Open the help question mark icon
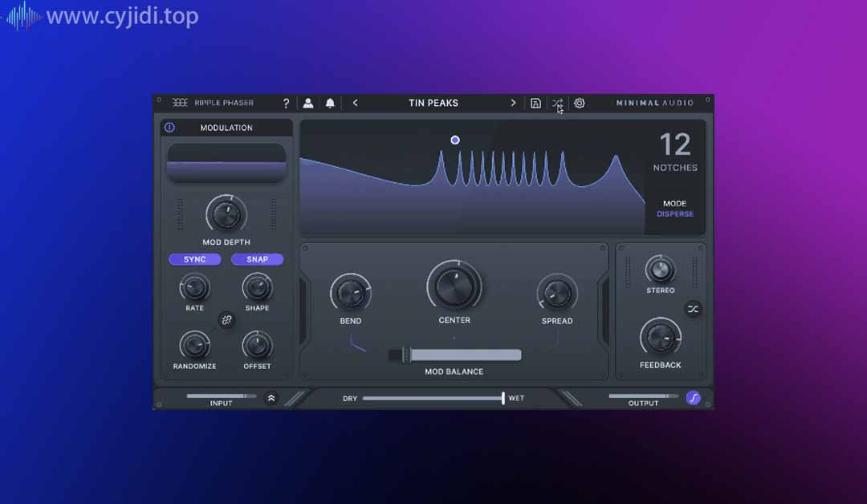 286,104
